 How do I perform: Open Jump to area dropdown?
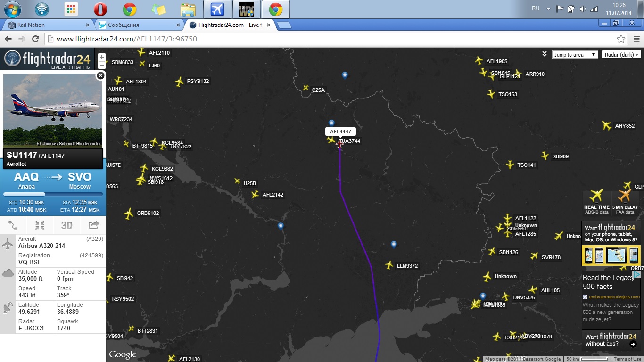(575, 55)
